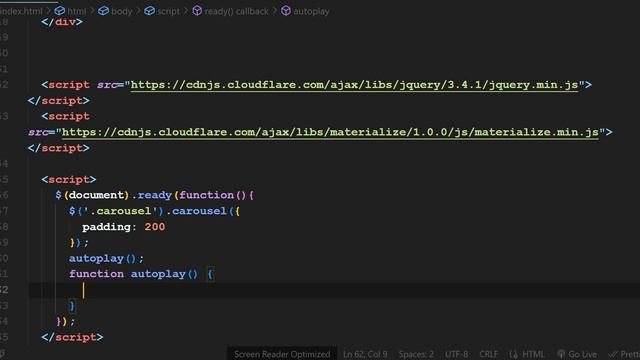The image size is (640, 360).
Task: Follow the materialize.min.js CDN link
Action: [330, 132]
